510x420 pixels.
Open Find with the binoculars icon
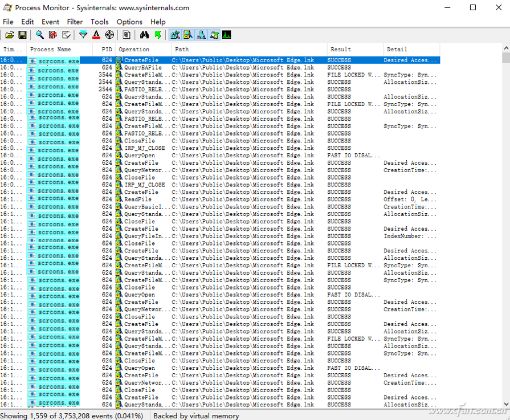click(x=144, y=35)
